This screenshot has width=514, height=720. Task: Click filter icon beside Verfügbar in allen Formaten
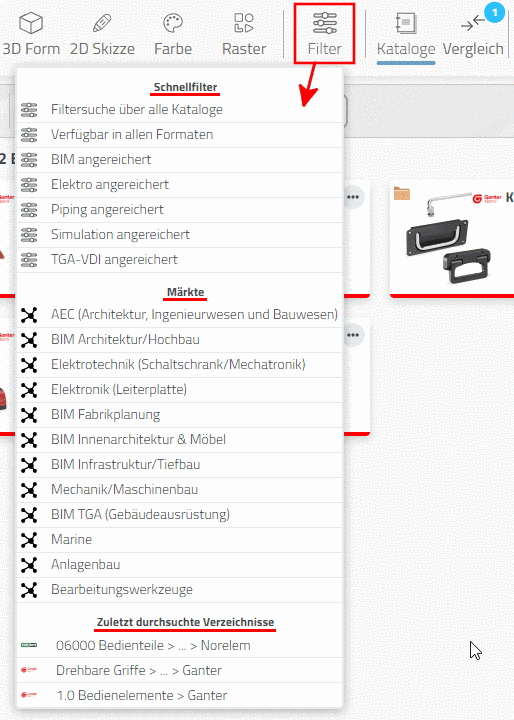point(29,135)
